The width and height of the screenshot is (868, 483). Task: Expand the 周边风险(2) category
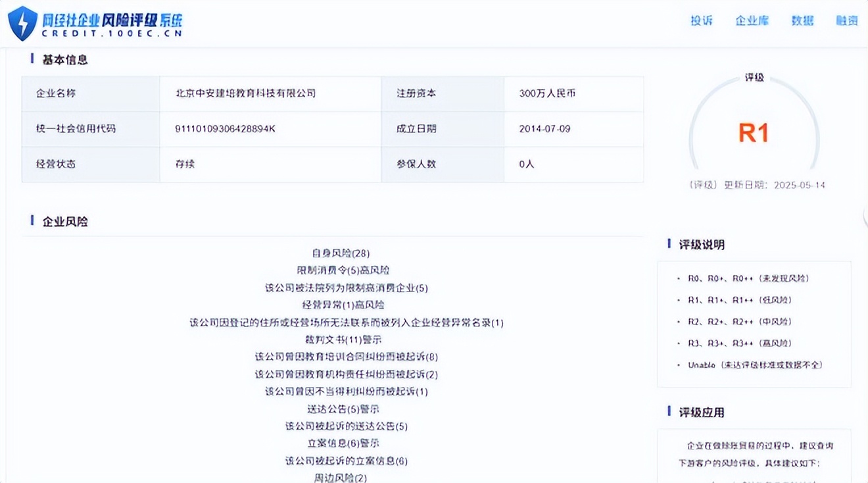coord(341,478)
